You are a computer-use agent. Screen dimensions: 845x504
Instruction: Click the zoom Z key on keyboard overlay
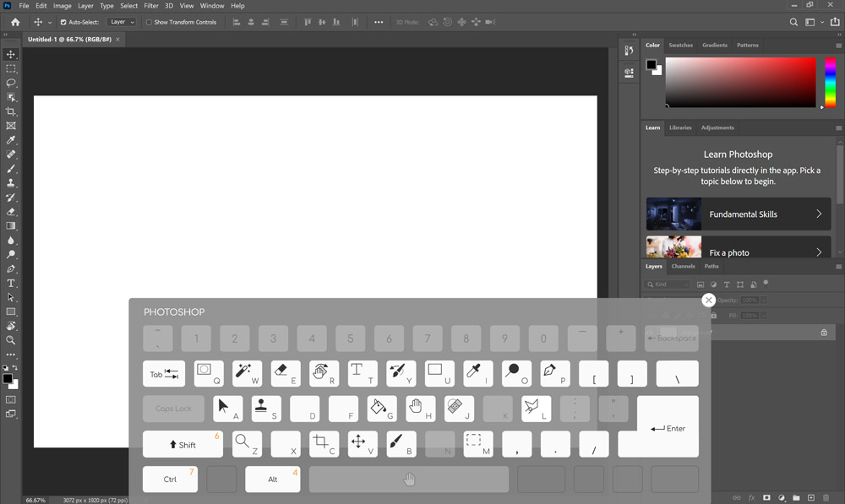click(248, 444)
